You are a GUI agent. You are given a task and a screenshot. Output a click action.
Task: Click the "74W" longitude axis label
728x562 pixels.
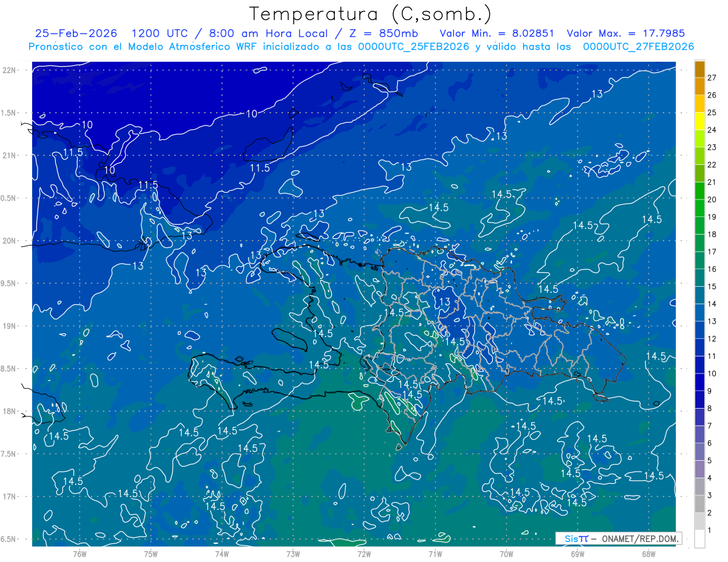[x=221, y=554]
